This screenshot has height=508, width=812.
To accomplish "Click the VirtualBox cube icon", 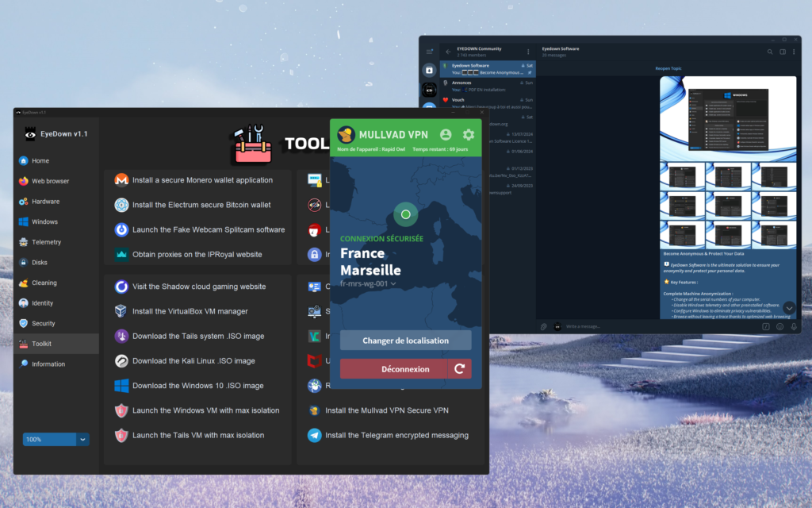I will (121, 311).
